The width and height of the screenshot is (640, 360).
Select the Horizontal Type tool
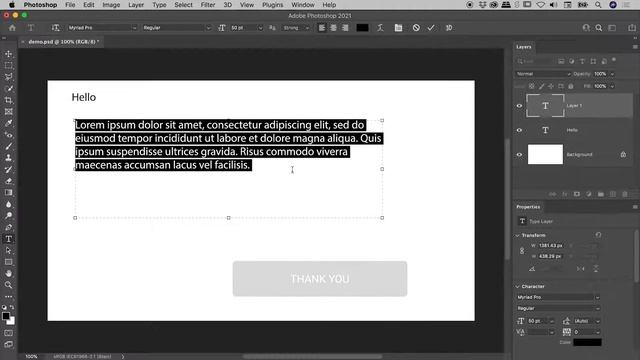(9, 239)
